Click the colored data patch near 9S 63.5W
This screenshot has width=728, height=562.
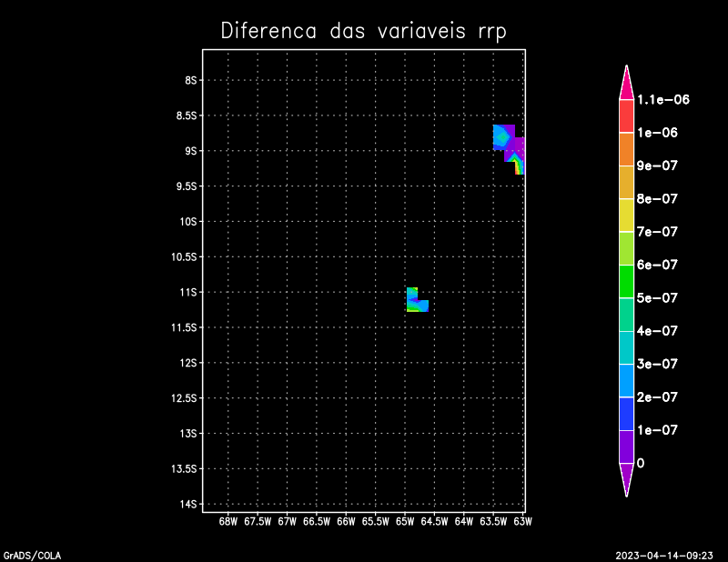503,137
